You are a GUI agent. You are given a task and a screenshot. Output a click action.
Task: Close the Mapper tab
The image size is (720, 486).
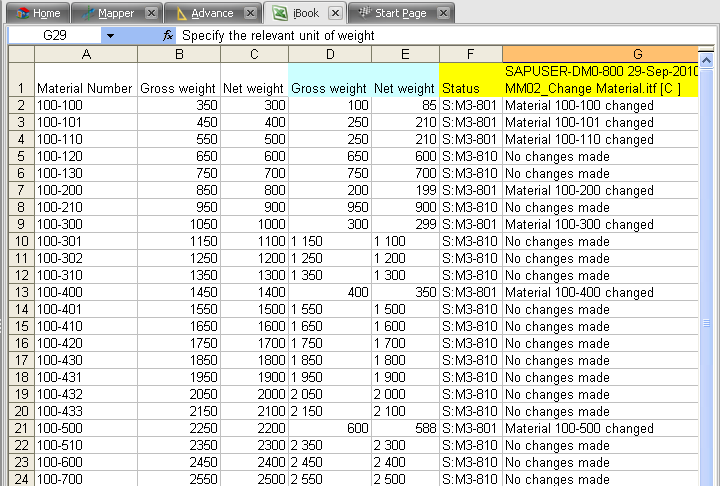[x=150, y=13]
